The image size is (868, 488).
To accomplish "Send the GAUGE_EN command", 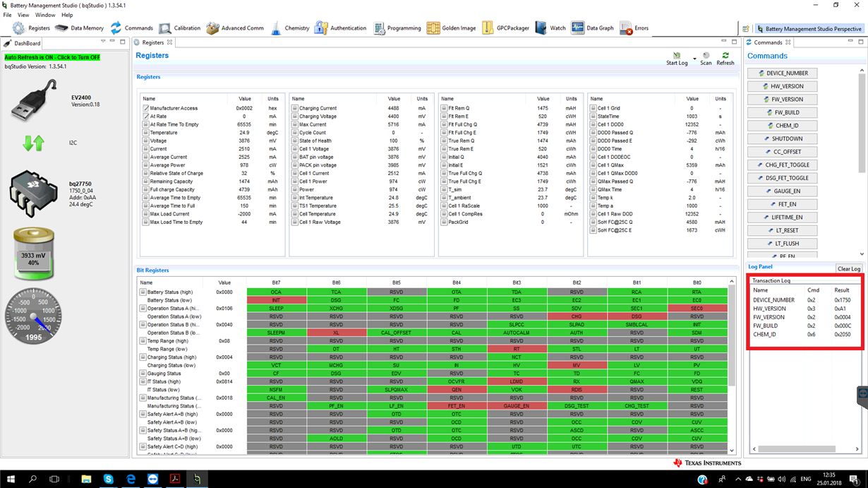I will 783,191.
